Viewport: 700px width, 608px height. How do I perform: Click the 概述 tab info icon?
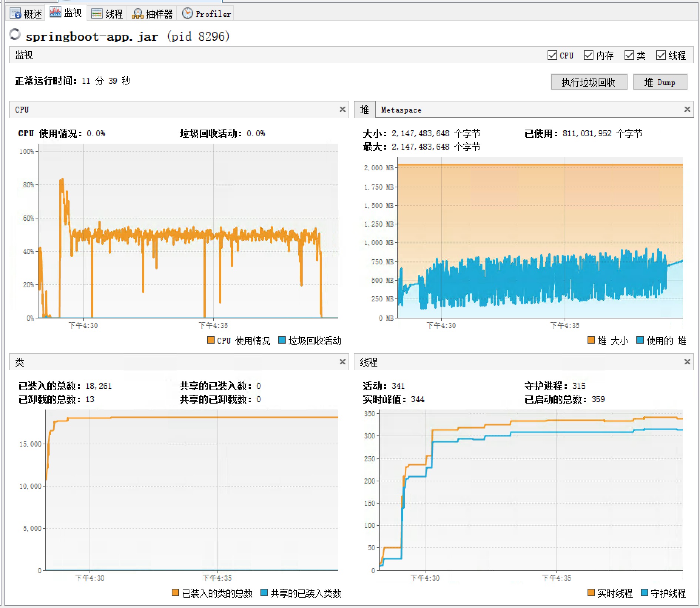click(16, 14)
